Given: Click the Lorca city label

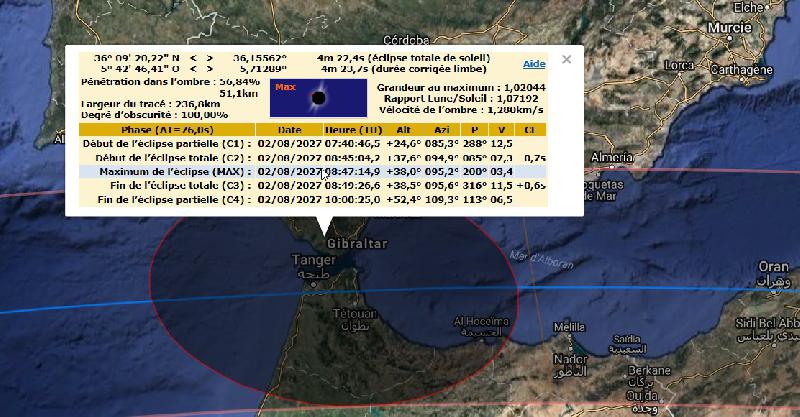Looking at the screenshot, I should click(679, 65).
